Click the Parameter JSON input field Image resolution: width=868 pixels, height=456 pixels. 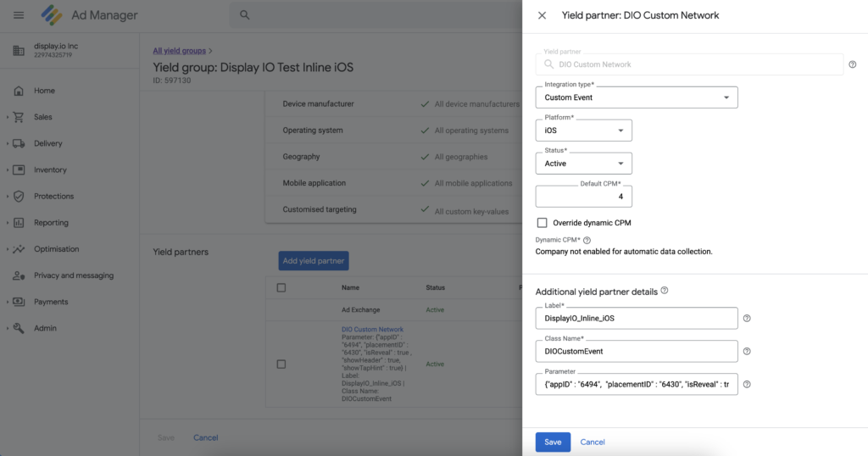(x=637, y=384)
